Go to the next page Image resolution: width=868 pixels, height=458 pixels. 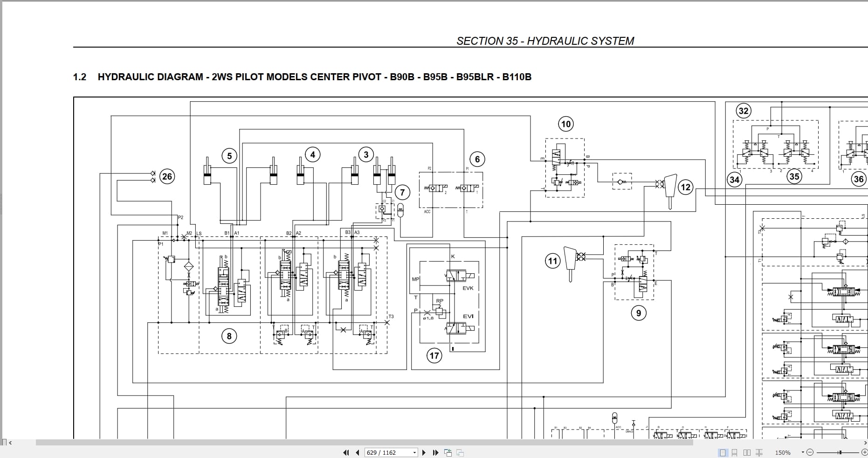pos(424,452)
